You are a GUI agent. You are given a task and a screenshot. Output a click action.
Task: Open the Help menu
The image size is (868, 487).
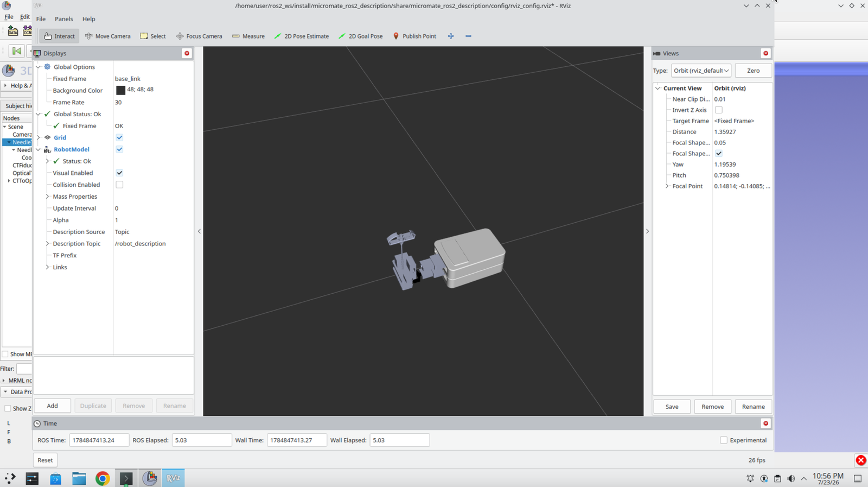[88, 19]
